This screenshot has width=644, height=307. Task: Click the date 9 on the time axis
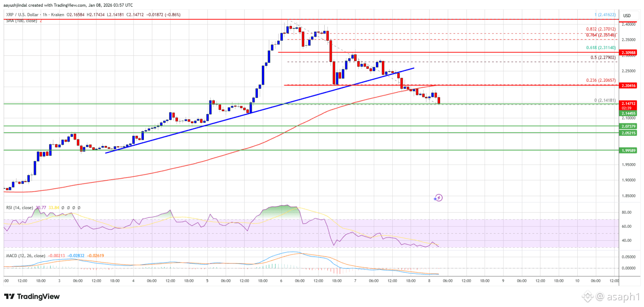tap(503, 280)
